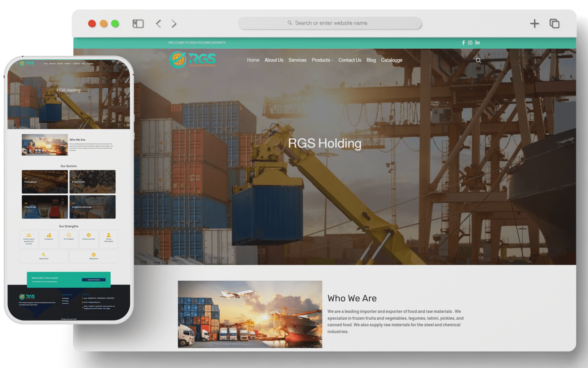Go to Home in the desktop navigation
Screen dimensions: 588x368
(253, 60)
